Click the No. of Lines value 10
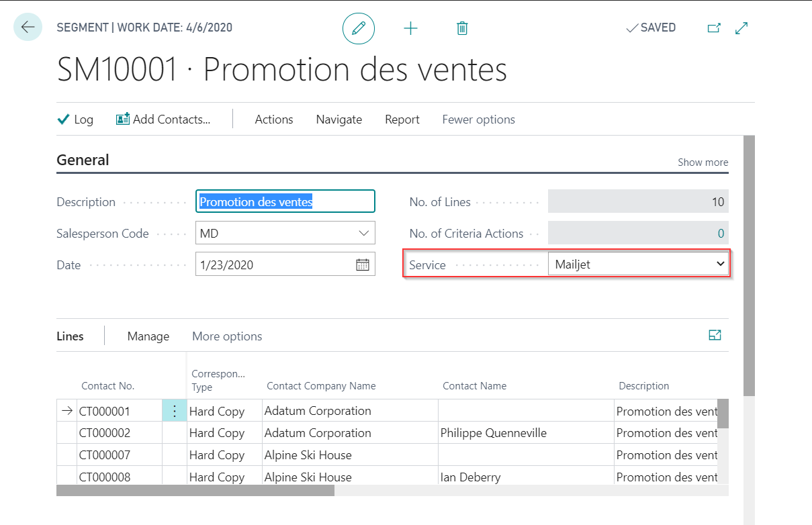The width and height of the screenshot is (812, 525). click(638, 202)
